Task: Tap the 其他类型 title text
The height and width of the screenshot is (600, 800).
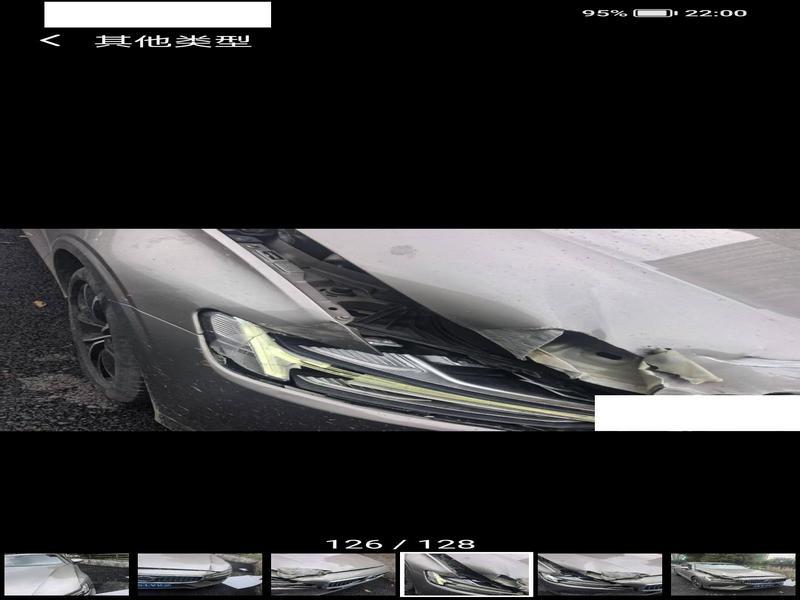Action: tap(172, 41)
